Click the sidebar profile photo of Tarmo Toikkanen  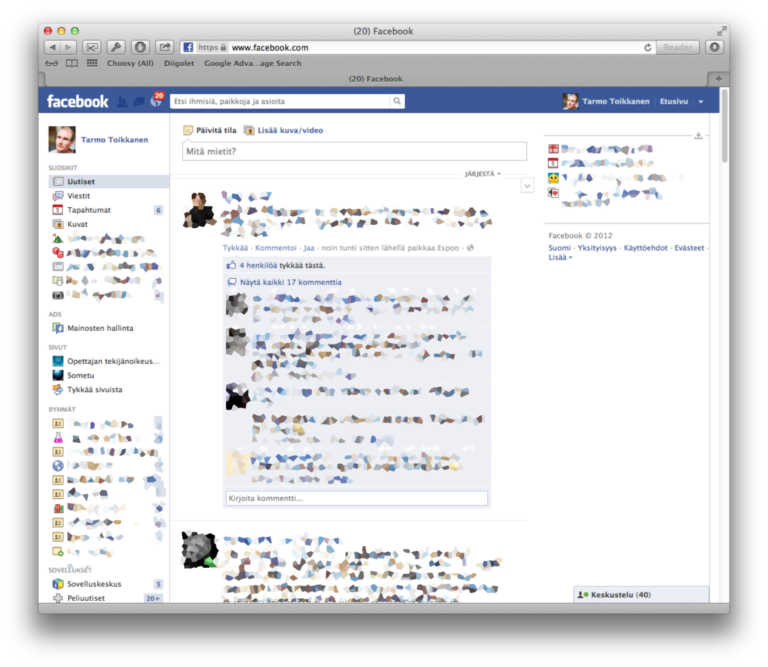(62, 140)
